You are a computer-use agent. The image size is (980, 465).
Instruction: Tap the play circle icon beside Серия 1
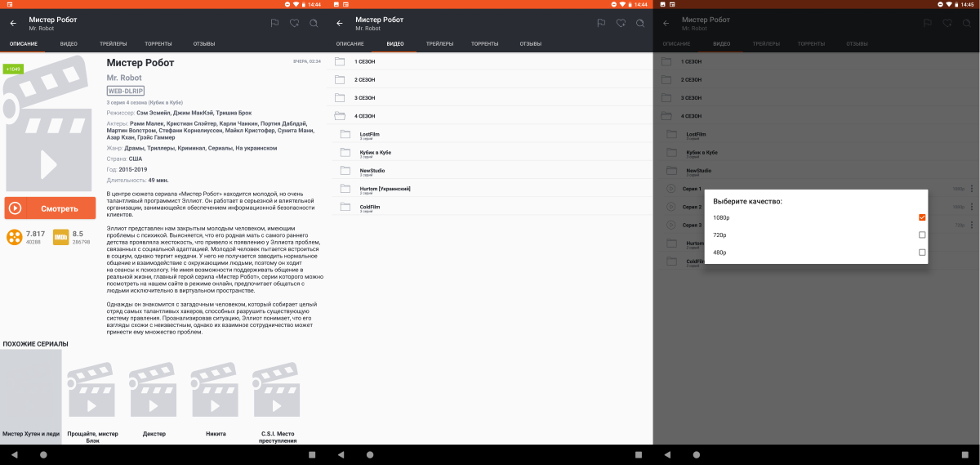point(671,189)
